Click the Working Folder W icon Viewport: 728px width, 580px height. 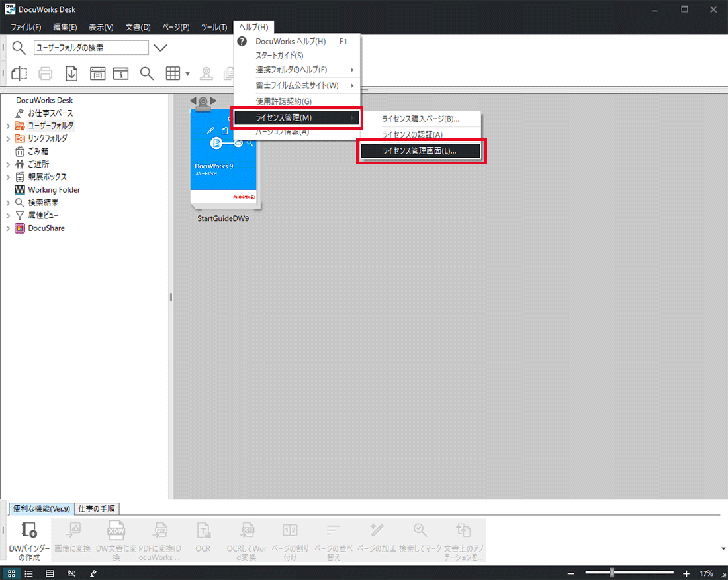point(19,189)
